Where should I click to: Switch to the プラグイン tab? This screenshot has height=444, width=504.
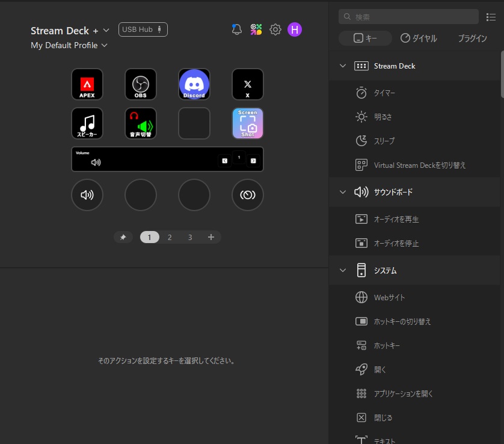point(472,38)
